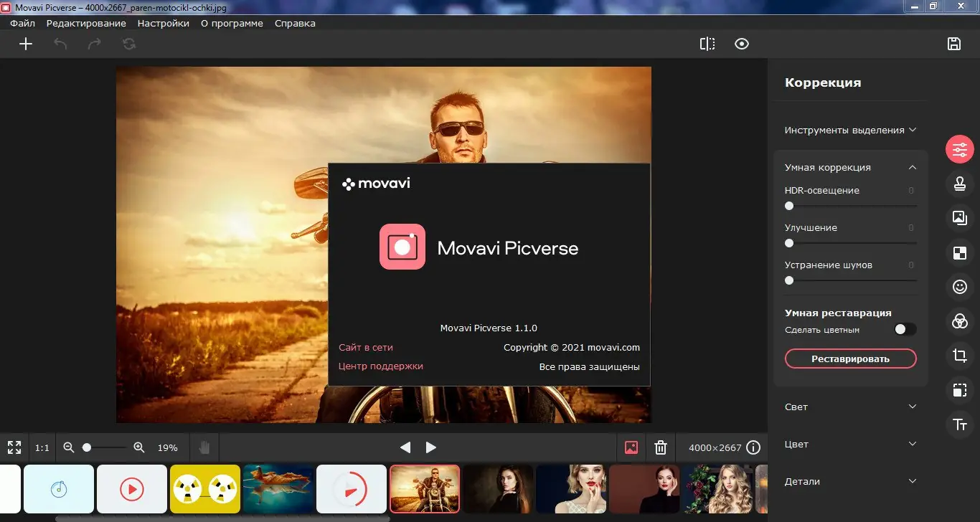Screen dimensions: 980x522
Task: Click the undo arrow in the toolbar
Action: click(60, 44)
